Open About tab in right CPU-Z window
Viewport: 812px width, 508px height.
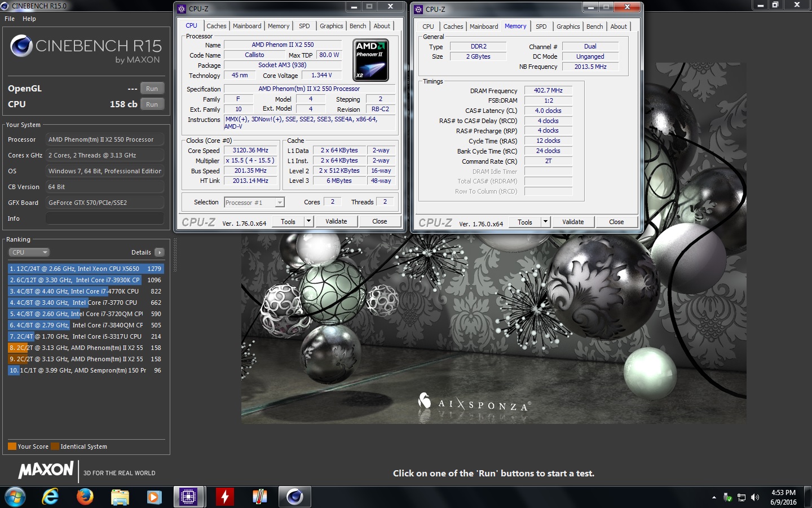tap(619, 27)
